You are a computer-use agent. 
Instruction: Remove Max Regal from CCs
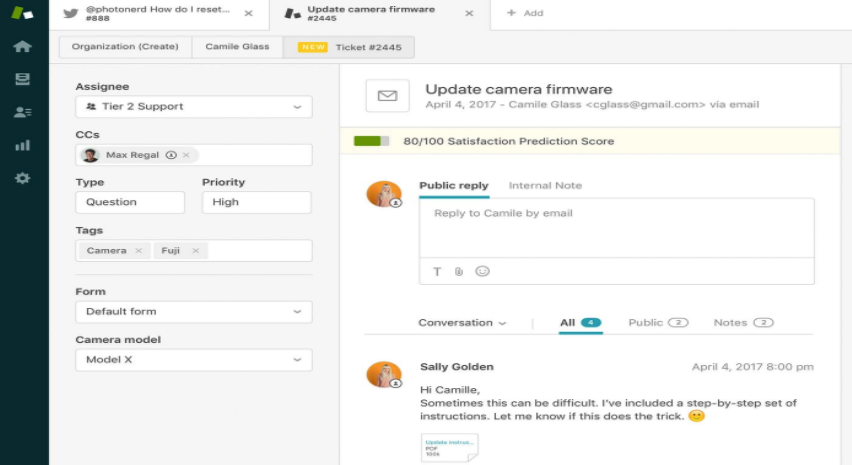click(x=186, y=155)
